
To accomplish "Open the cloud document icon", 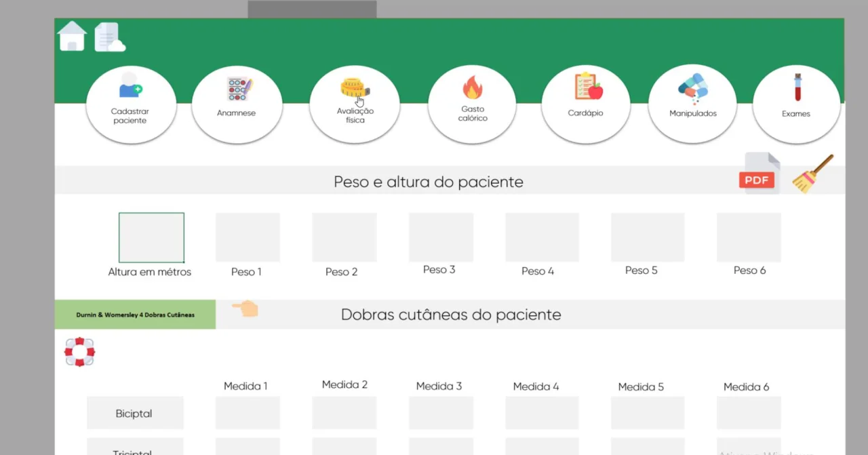I will coord(109,37).
